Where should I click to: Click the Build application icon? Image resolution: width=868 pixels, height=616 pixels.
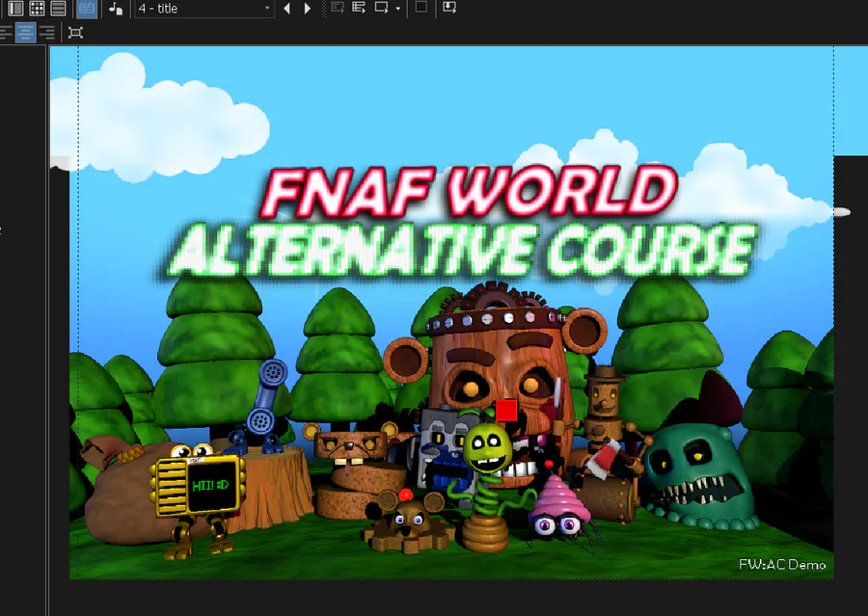tap(449, 7)
